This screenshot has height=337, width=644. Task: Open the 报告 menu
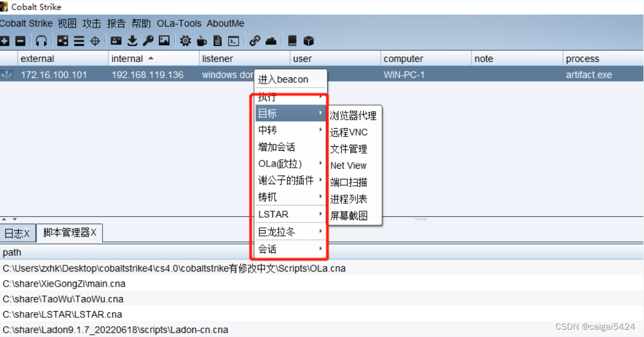click(x=116, y=23)
